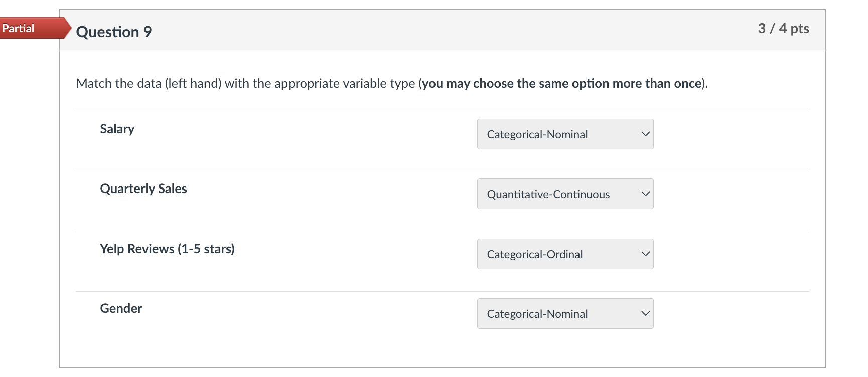Click the Quantitative-Continuous selected value text
Image resolution: width=868 pixels, height=377 pixels.
tap(548, 195)
